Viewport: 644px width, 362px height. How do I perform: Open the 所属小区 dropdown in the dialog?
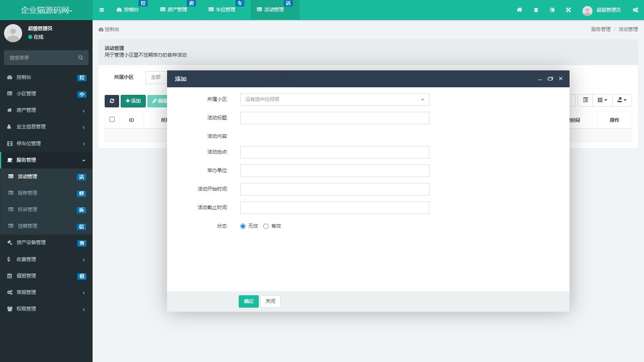coord(334,100)
